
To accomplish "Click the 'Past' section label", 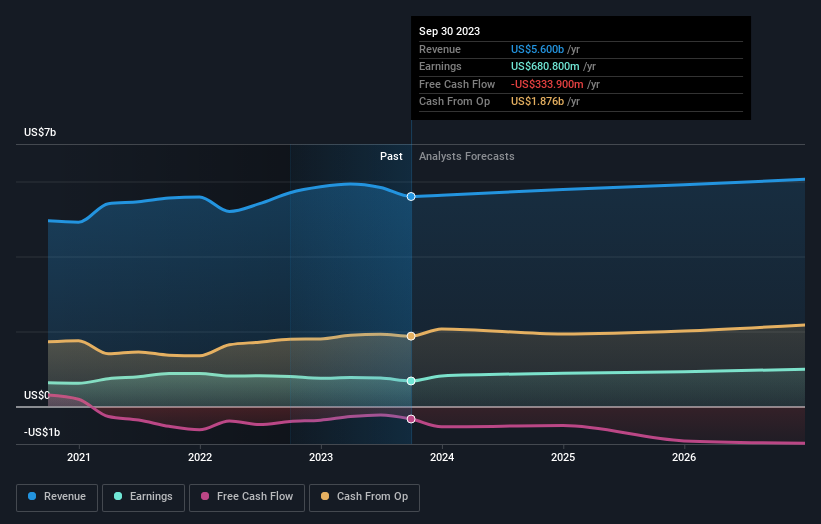I will click(391, 157).
